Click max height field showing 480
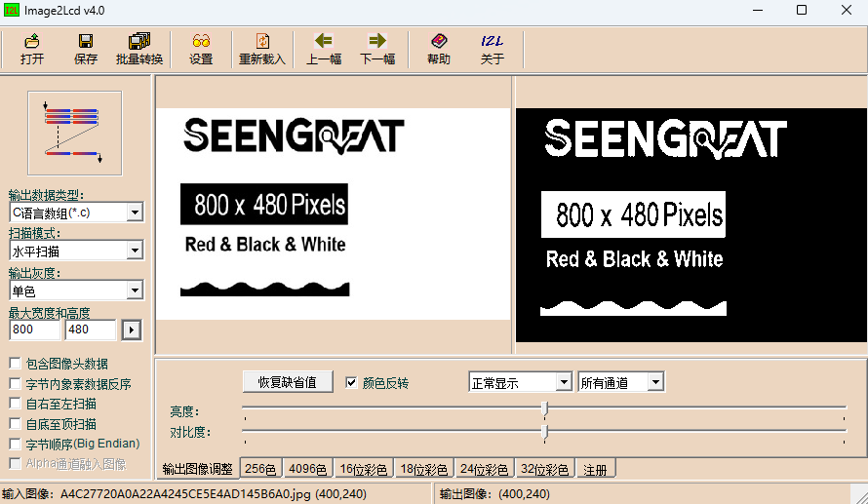868x504 pixels. (x=91, y=330)
